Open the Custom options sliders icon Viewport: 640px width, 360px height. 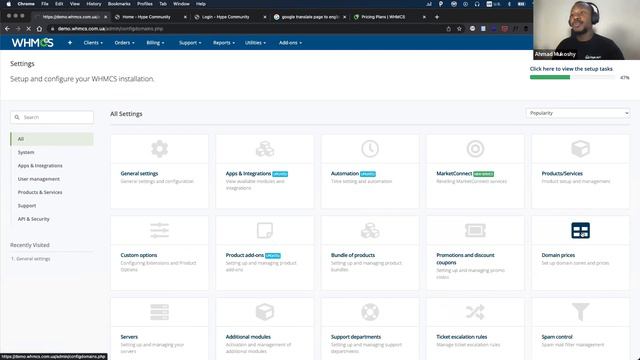(160, 231)
